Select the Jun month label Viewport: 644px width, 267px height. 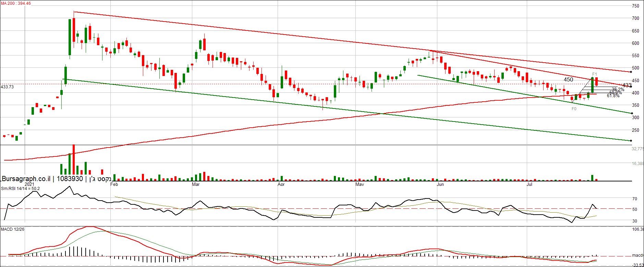coord(440,185)
